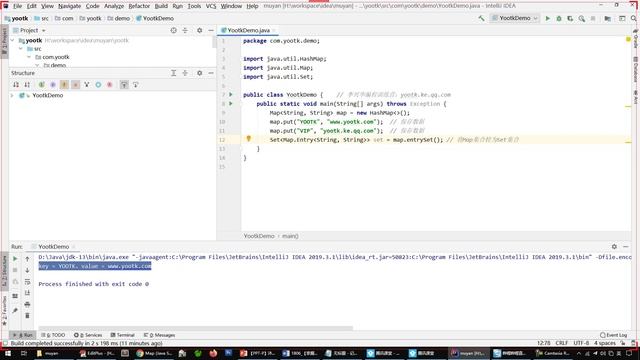Click the run gutter arrow beside main method
The width and height of the screenshot is (640, 360).
tap(231, 104)
